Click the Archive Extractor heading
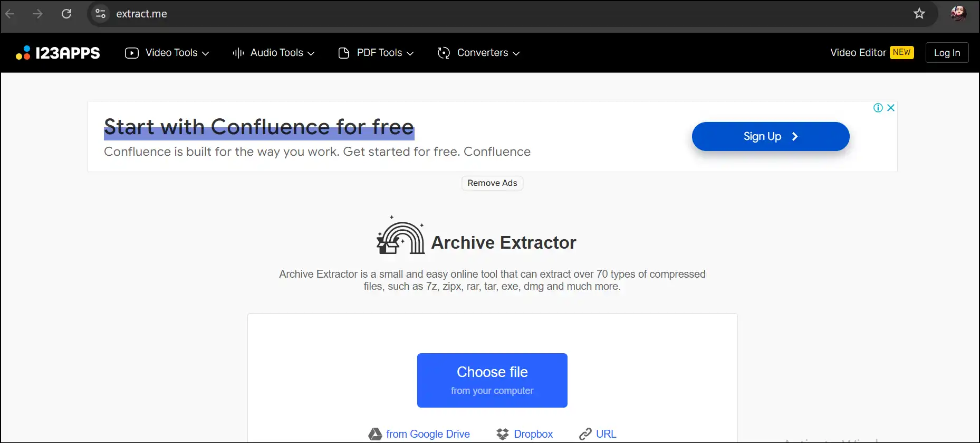The image size is (980, 443). point(504,242)
